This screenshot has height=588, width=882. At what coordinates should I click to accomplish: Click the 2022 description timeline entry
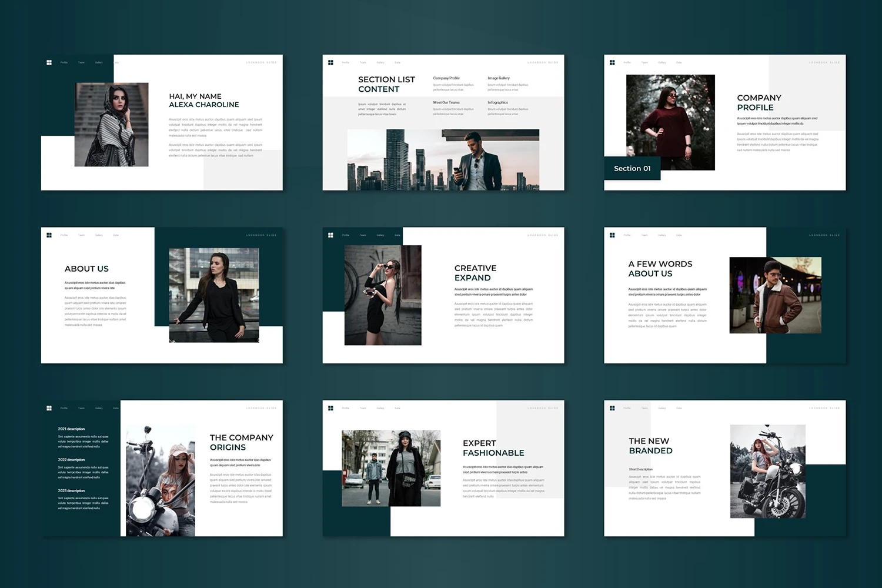71,460
